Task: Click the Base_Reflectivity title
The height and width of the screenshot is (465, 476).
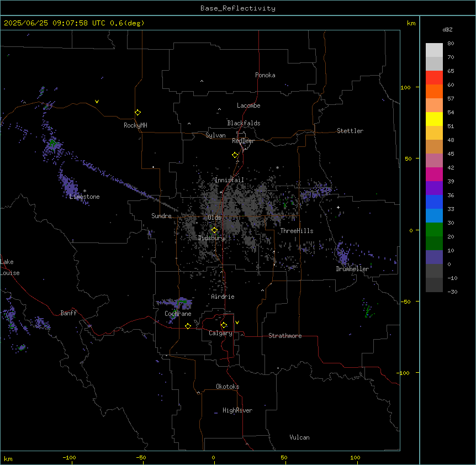Action: (x=238, y=8)
